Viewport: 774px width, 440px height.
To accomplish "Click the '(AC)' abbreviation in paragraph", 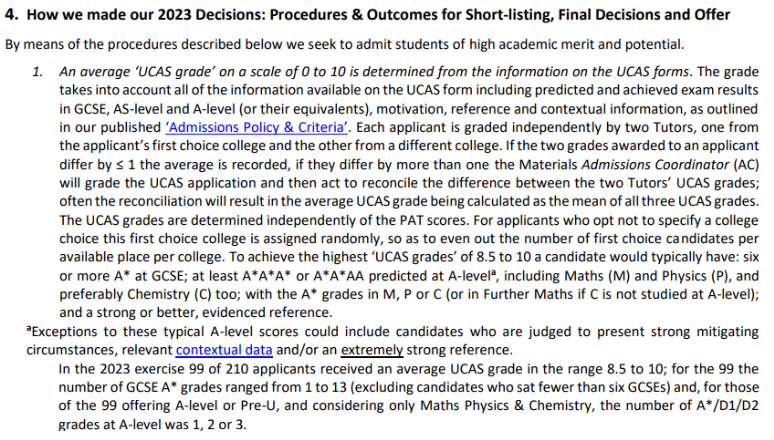I will (x=746, y=164).
